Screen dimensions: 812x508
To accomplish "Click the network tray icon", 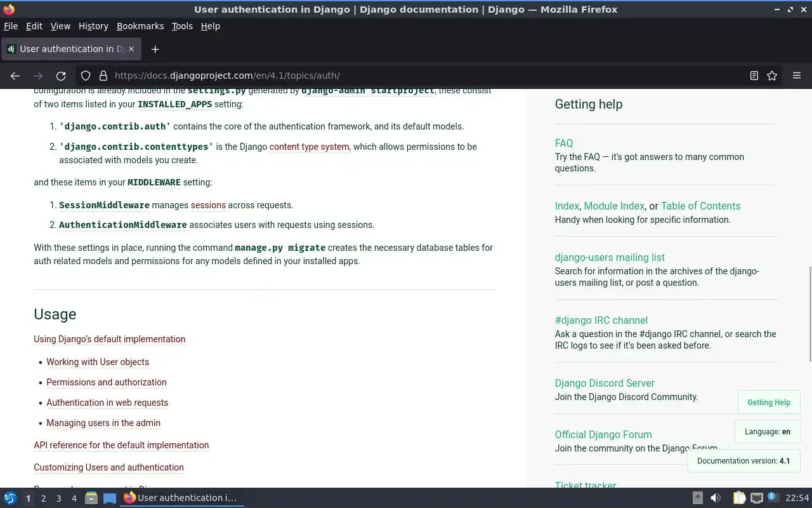I will tap(756, 498).
